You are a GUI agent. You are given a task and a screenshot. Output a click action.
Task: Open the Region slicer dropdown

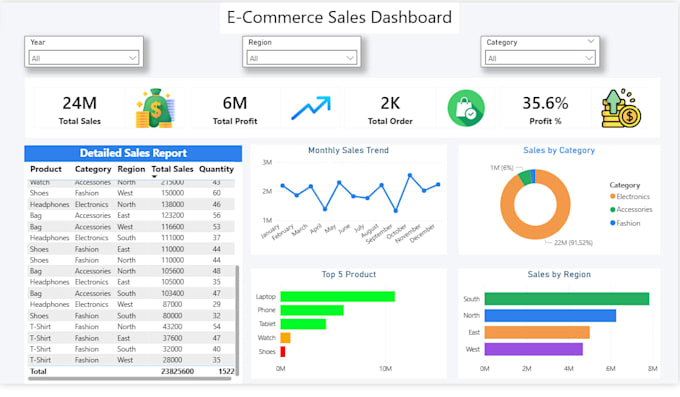301,58
